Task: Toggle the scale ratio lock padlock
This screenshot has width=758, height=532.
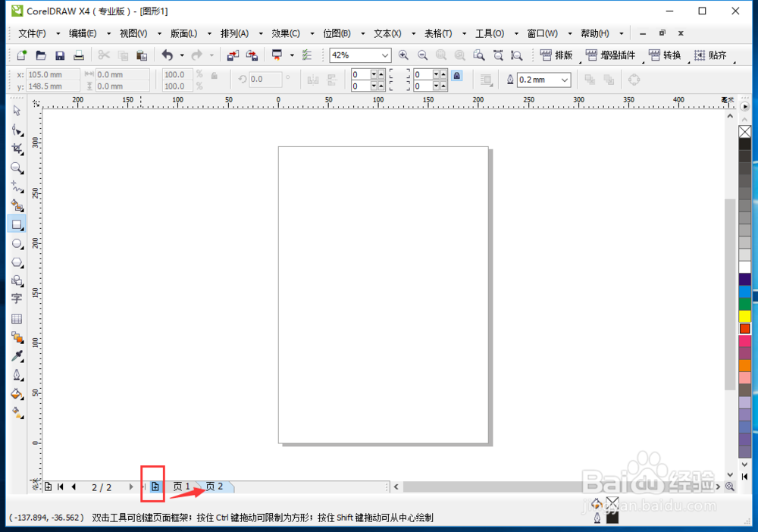Action: [x=214, y=76]
